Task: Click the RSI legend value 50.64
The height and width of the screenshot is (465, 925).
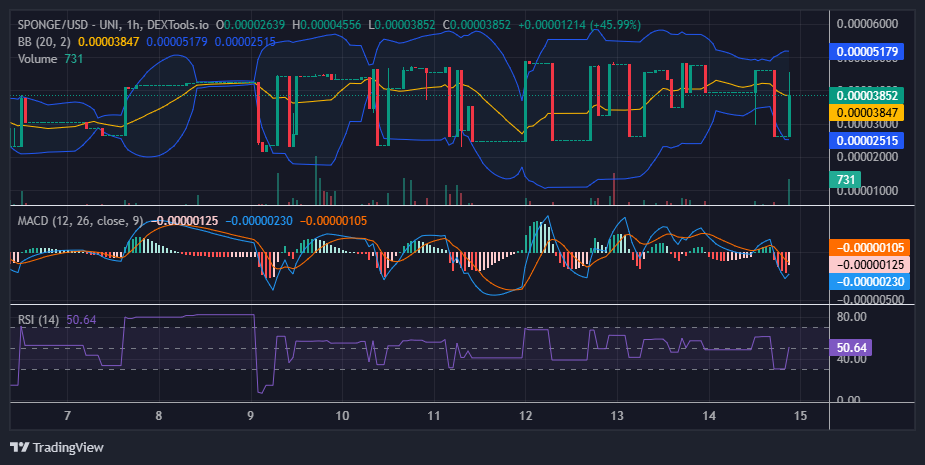Action: point(81,320)
